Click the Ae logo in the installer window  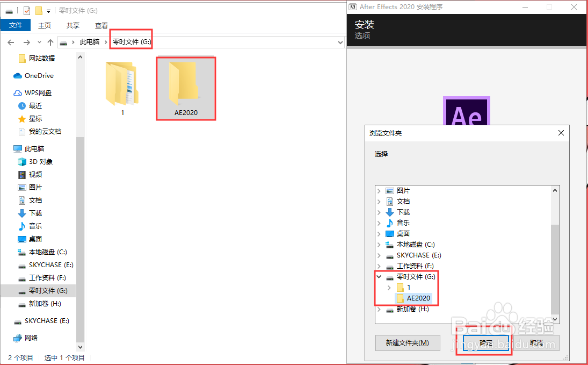click(x=466, y=110)
